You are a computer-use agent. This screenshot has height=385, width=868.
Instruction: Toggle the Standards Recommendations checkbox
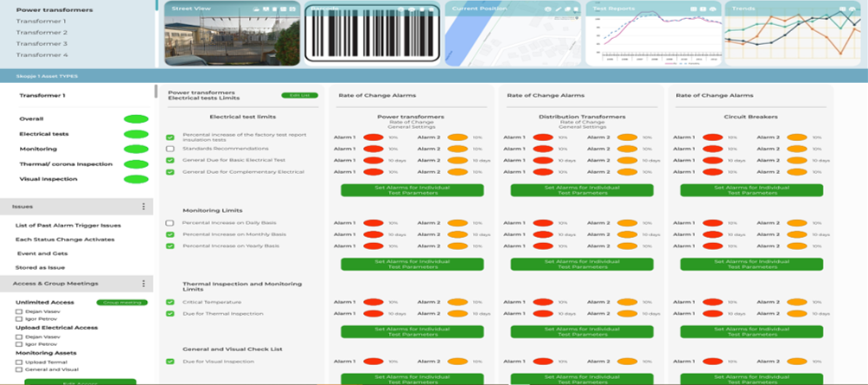170,149
